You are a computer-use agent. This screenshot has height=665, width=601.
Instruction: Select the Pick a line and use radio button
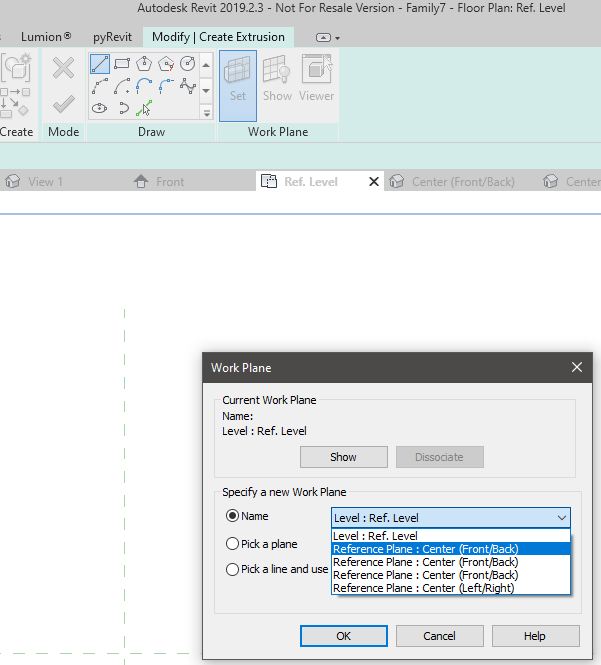[232, 569]
